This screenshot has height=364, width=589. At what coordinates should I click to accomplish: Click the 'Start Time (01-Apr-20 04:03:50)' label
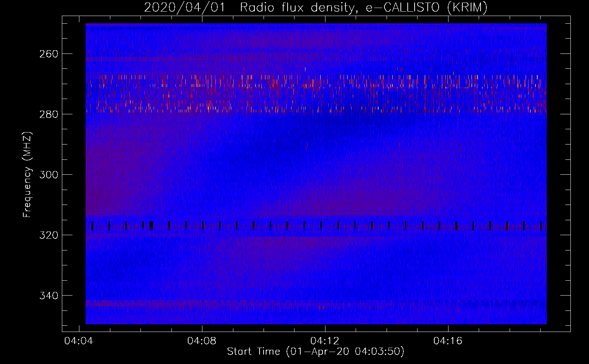pos(316,352)
